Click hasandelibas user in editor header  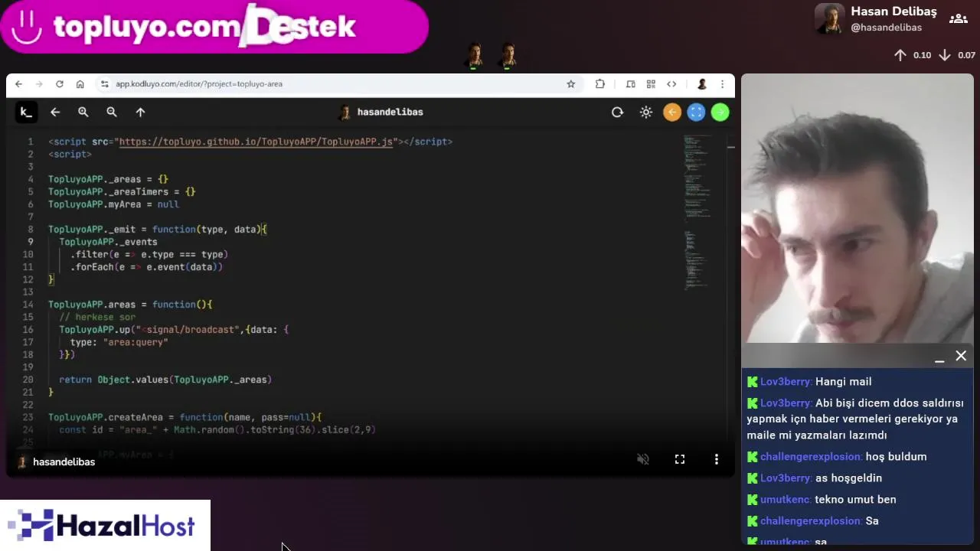pos(381,112)
